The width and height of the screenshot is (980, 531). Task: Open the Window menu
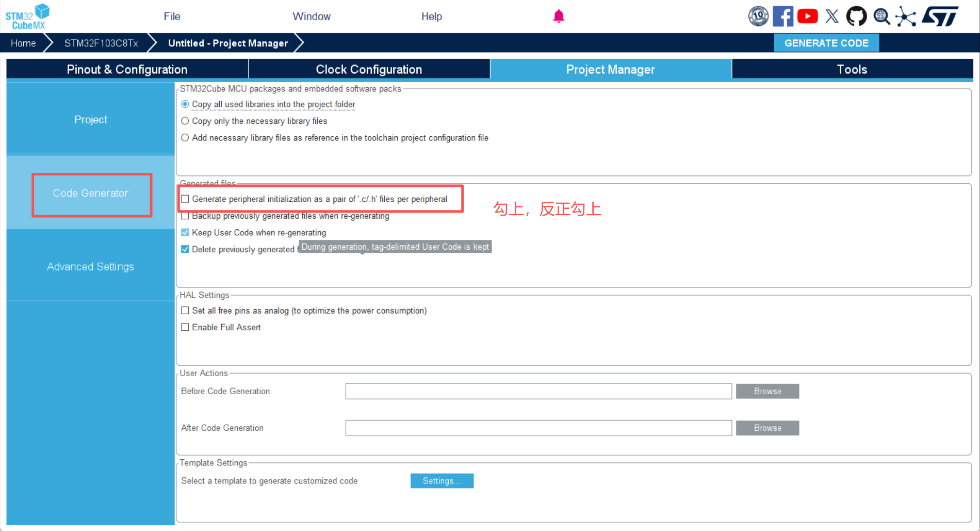pyautogui.click(x=312, y=17)
